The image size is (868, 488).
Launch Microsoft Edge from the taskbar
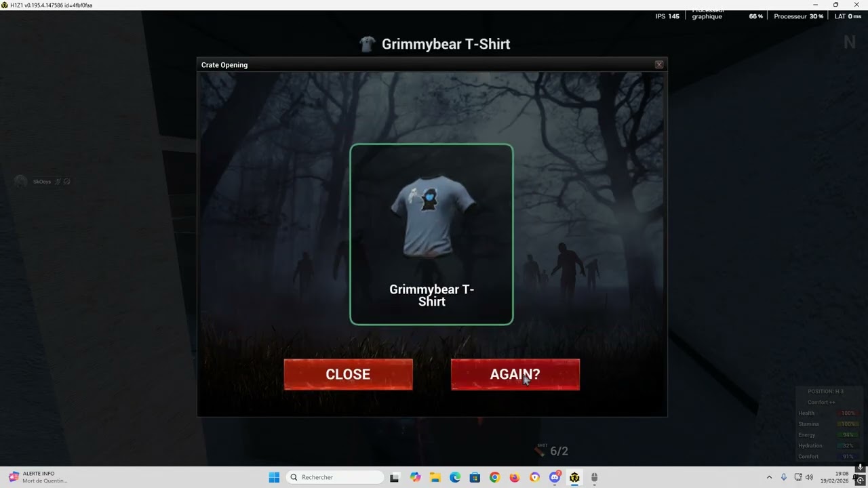click(x=455, y=477)
